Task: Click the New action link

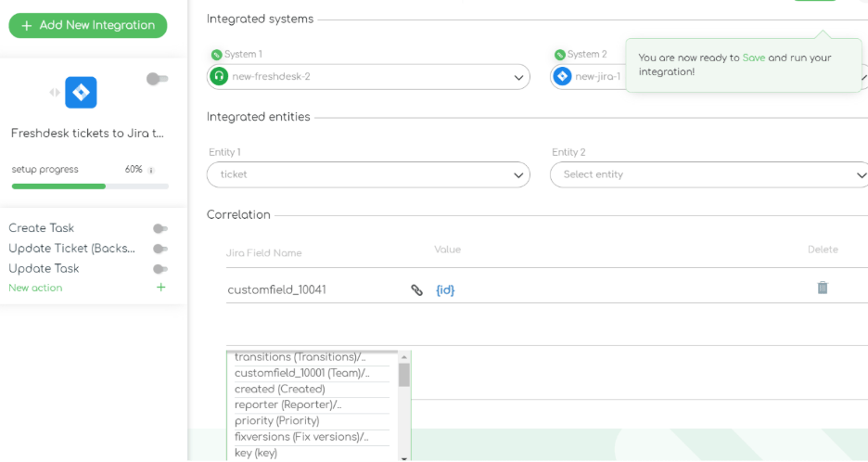Action: point(35,289)
